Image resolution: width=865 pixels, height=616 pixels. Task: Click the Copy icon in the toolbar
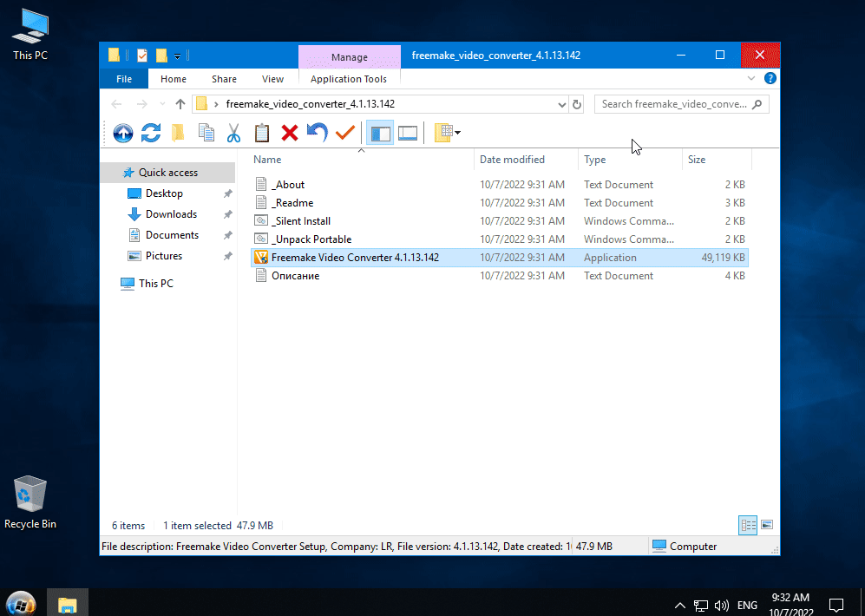pyautogui.click(x=206, y=133)
